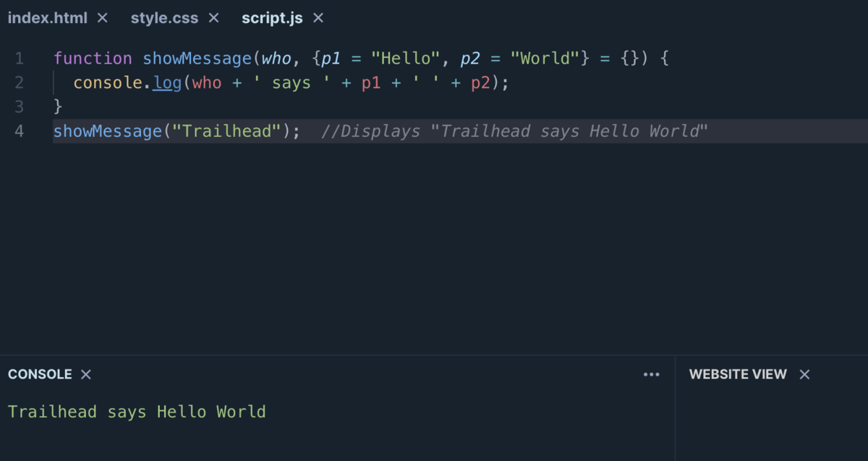
Task: Click the console output Trailhead says Hello World
Action: point(137,411)
